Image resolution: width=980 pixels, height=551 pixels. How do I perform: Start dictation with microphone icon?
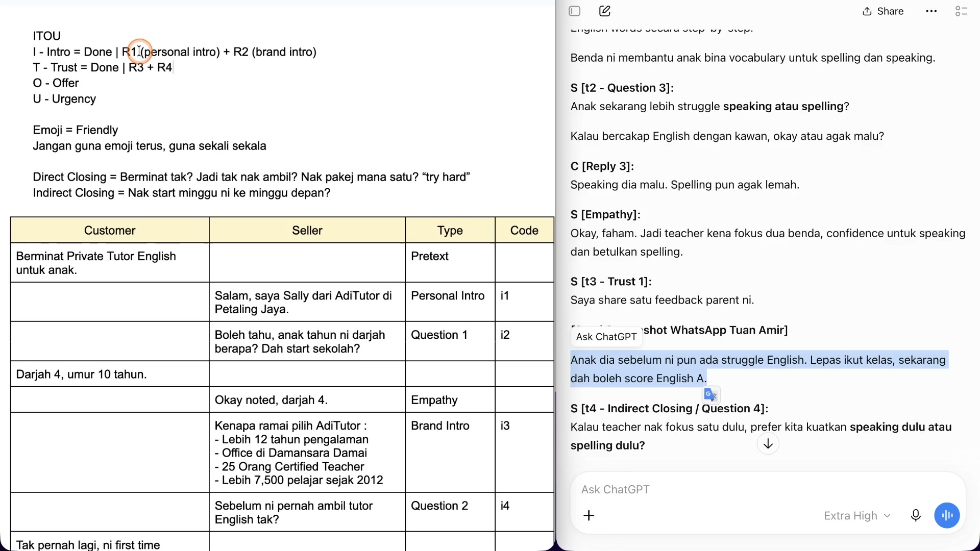[x=916, y=515]
